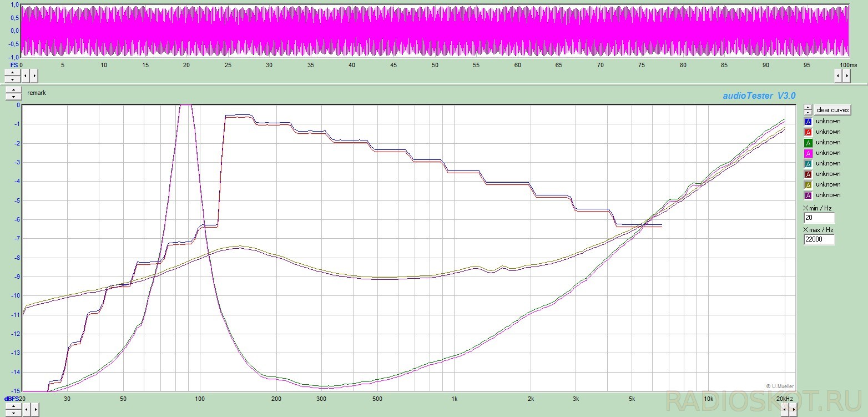Click down arrow beside clear curves
Image resolution: width=868 pixels, height=417 pixels.
[x=808, y=113]
